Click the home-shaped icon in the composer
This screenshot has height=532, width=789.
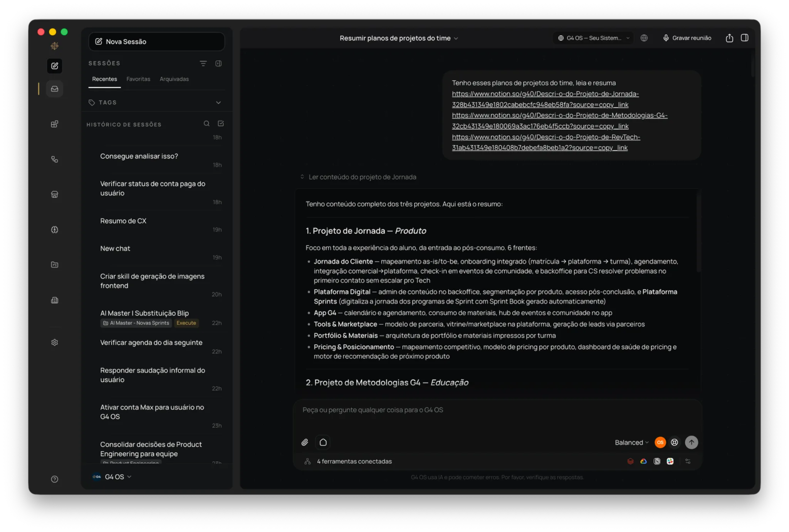(x=323, y=442)
